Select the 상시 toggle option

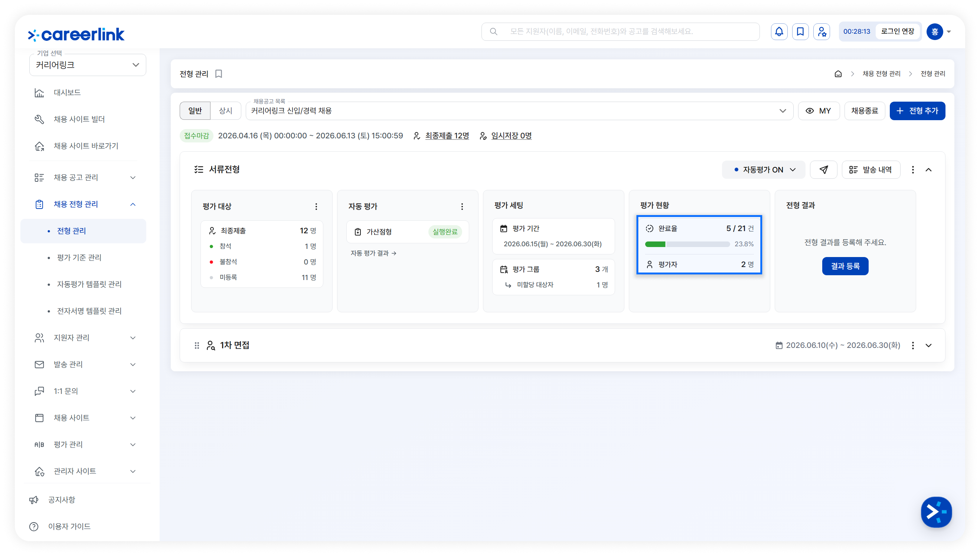click(225, 111)
